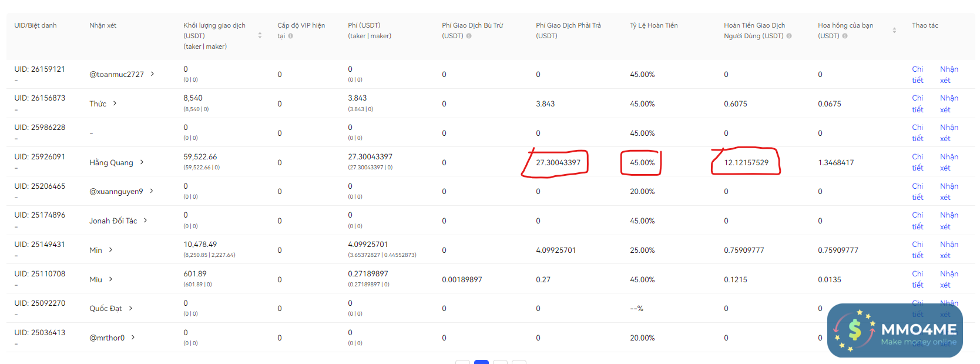This screenshot has height=364, width=980.
Task: Click info icon beside Hoa hồng của bạn (USDT)
Action: 845,36
